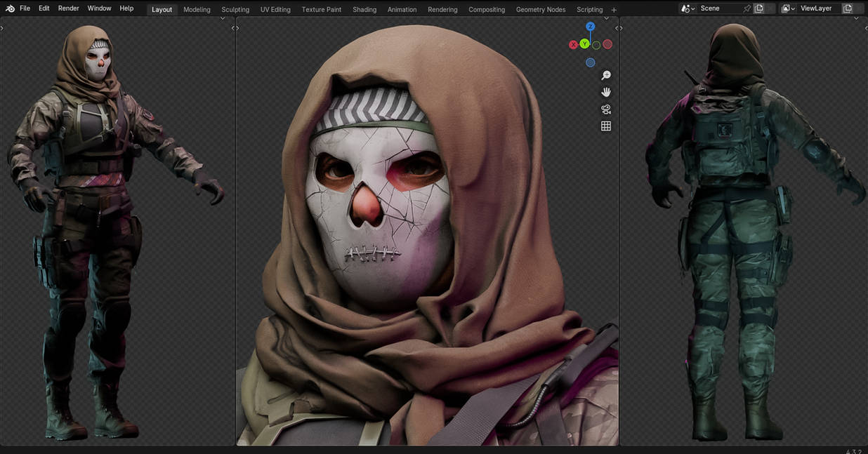Switch to the Modeling workspace tab
Screen dimensions: 868x454
pos(197,9)
